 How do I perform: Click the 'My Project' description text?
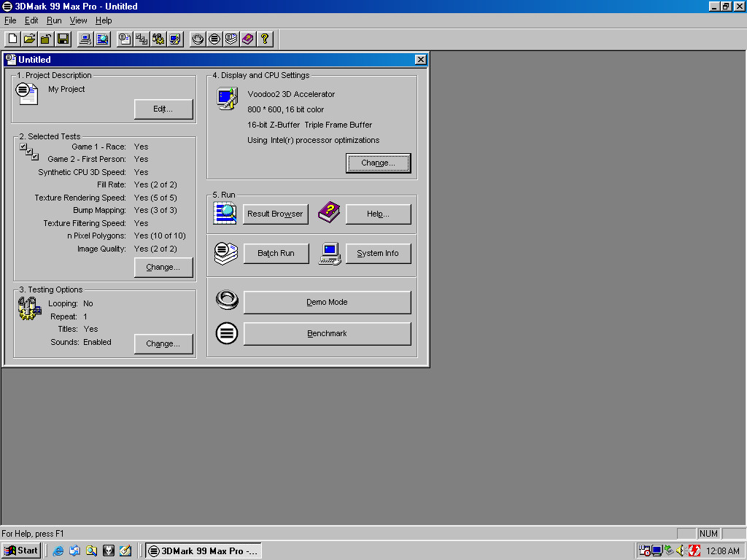[x=66, y=89]
